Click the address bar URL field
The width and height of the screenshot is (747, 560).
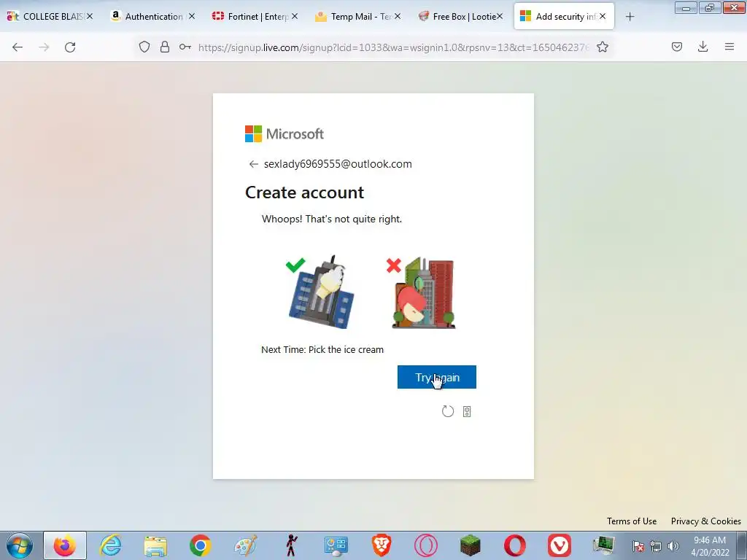click(393, 47)
